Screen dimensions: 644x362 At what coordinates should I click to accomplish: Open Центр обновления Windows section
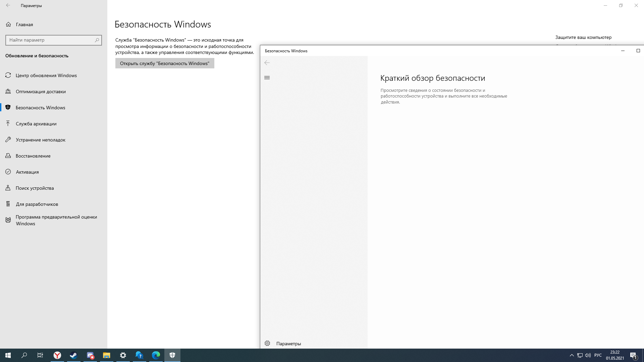(x=54, y=75)
